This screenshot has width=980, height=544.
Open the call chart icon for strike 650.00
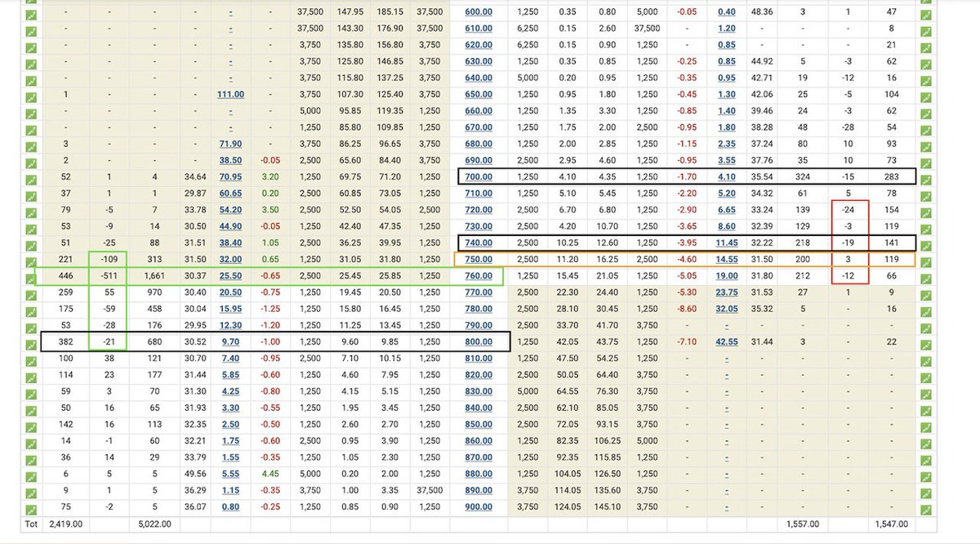30,93
